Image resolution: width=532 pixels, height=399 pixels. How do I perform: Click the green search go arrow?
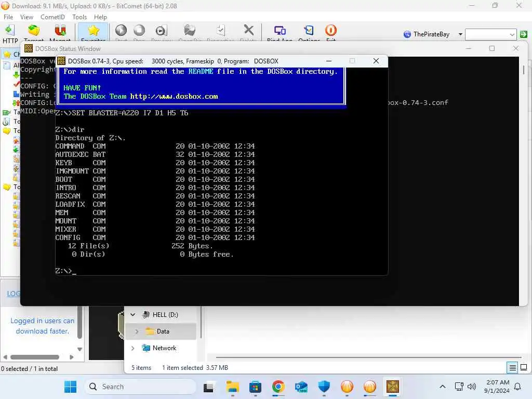click(x=524, y=34)
